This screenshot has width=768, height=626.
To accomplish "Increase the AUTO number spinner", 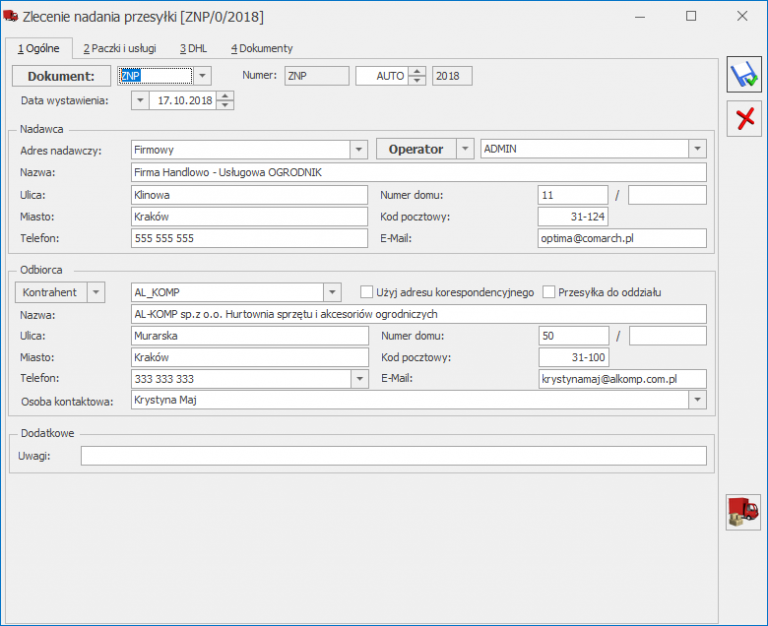I will (x=417, y=72).
